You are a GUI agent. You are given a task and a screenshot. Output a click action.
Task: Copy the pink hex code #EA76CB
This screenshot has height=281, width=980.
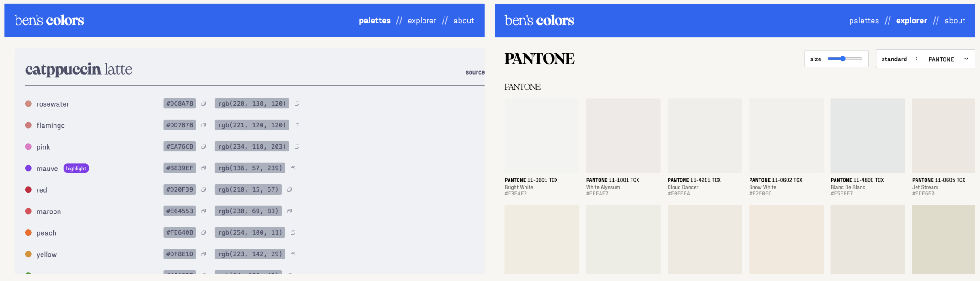203,147
